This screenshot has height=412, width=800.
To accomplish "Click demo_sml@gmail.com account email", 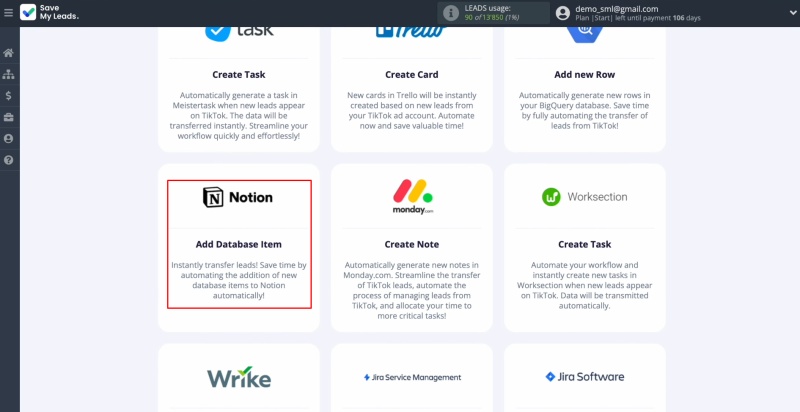I will point(616,9).
